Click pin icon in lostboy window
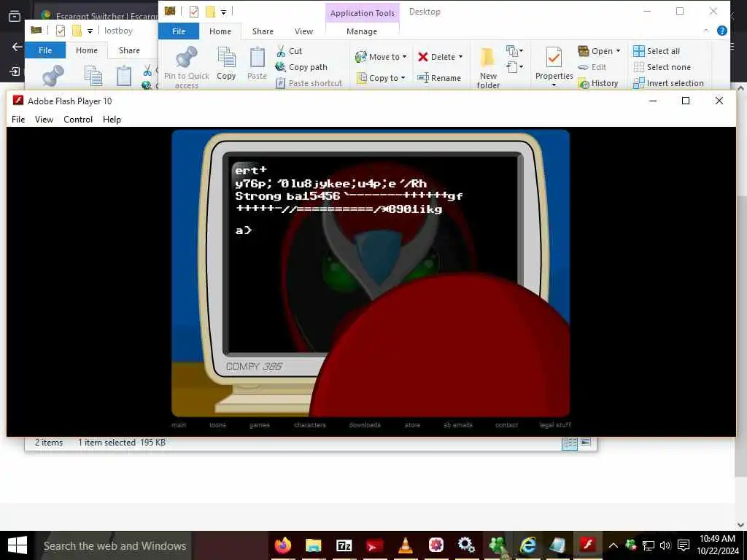 (x=53, y=76)
